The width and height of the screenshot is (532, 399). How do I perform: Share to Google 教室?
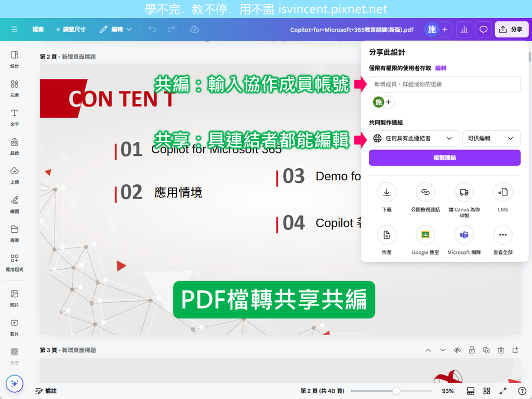point(425,240)
